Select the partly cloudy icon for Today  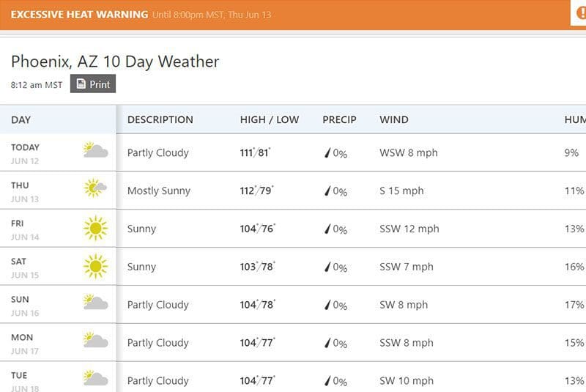point(96,150)
